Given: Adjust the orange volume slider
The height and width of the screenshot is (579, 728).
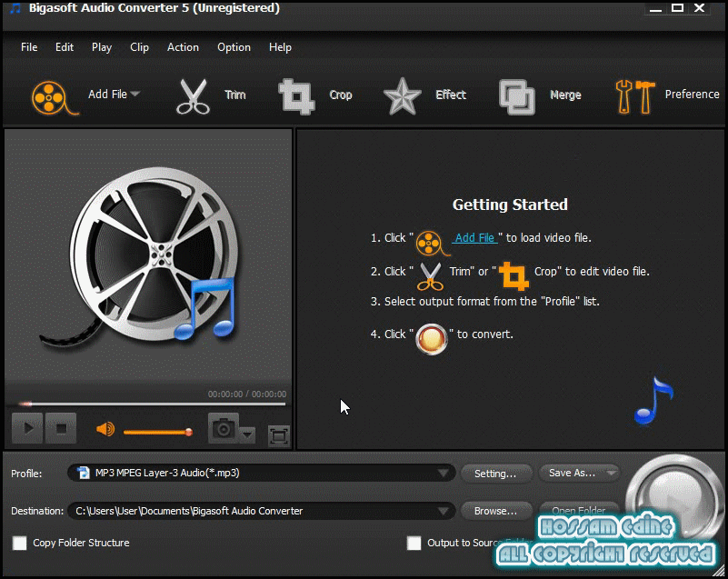Looking at the screenshot, I should (x=158, y=433).
